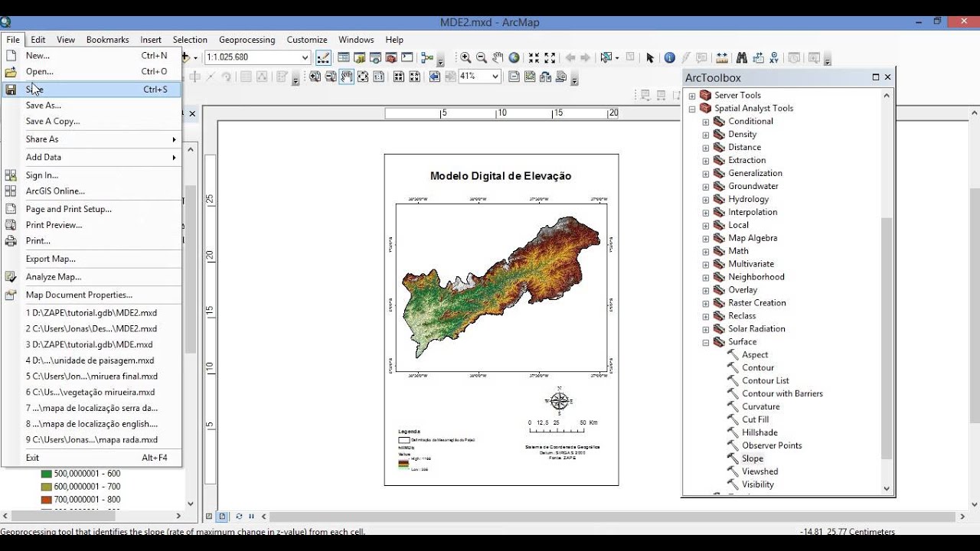Click the Zoom to 100% layout icon
980x551 pixels.
pyautogui.click(x=378, y=77)
